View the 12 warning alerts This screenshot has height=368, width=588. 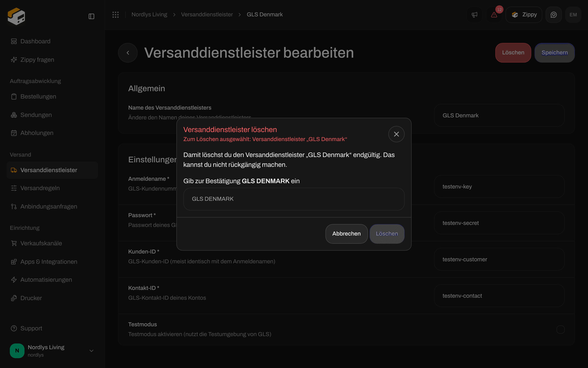coord(494,15)
